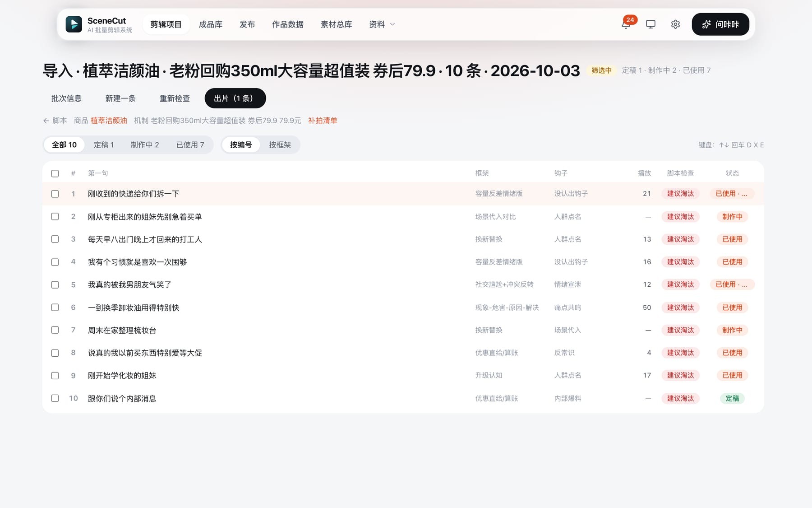
Task: Select the 剪辑项目 navigation item
Action: point(166,24)
